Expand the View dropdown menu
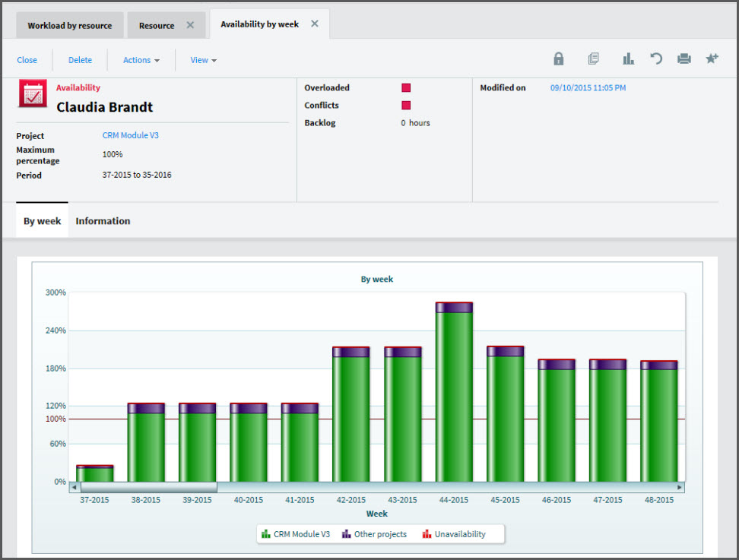The height and width of the screenshot is (560, 739). coord(203,60)
